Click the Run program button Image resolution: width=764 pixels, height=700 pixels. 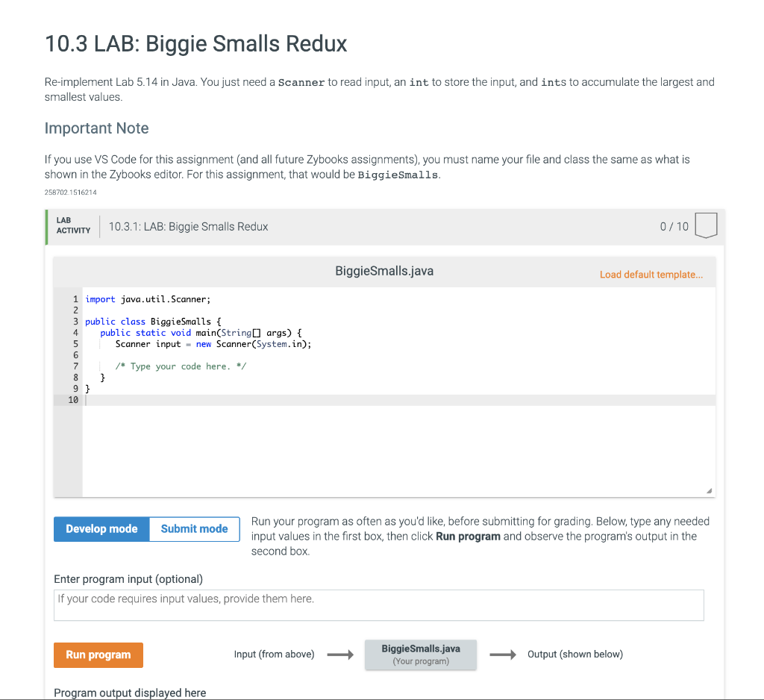pyautogui.click(x=98, y=654)
